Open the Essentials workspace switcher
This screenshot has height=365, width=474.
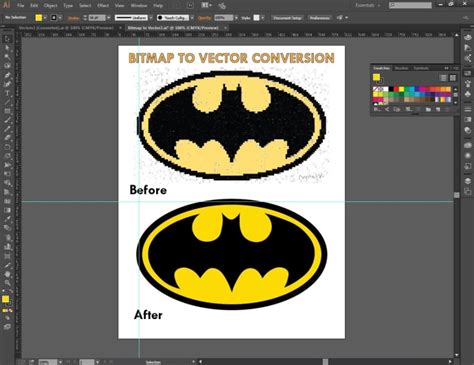point(368,5)
